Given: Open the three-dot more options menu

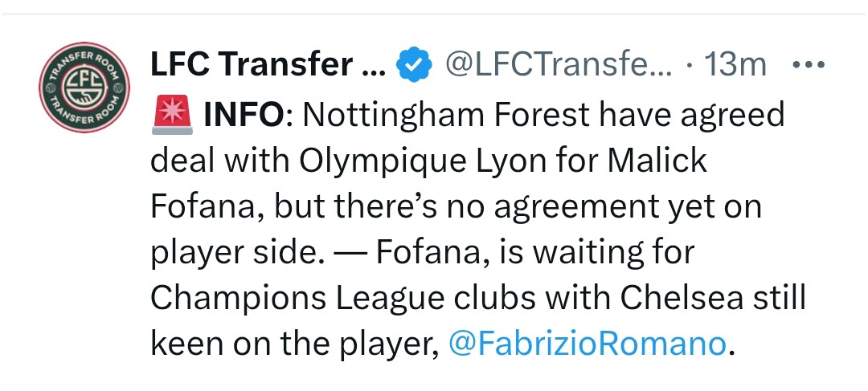Looking at the screenshot, I should pyautogui.click(x=805, y=65).
